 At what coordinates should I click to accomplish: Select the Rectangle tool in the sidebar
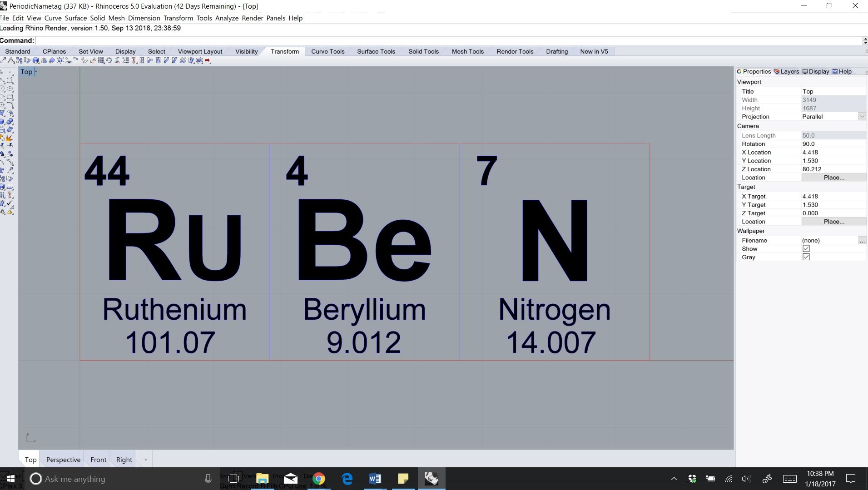coord(10,97)
